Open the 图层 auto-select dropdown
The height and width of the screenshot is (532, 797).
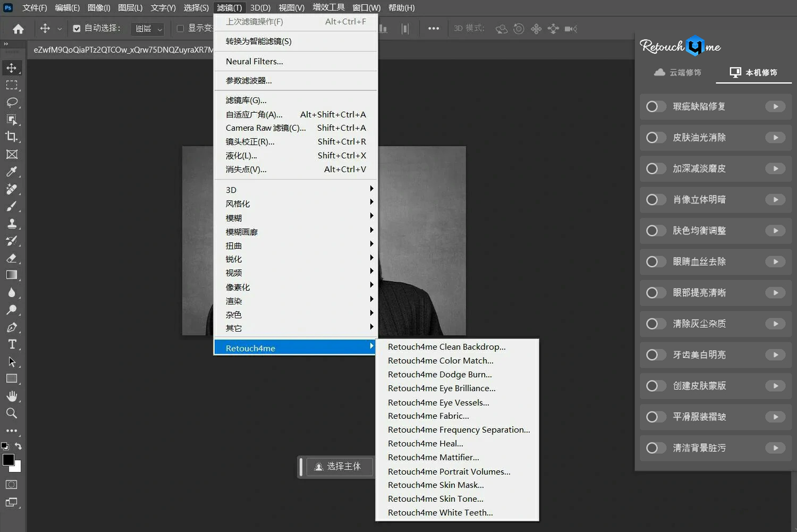147,29
